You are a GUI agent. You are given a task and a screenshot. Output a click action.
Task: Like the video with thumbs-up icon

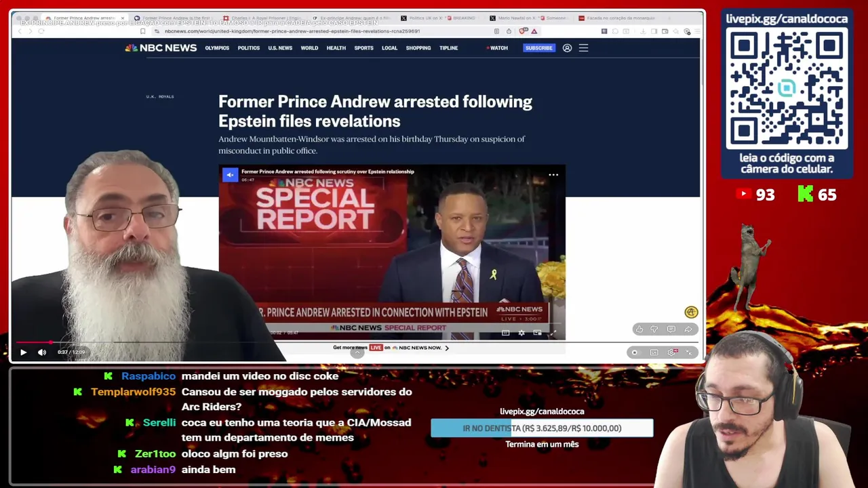click(639, 329)
